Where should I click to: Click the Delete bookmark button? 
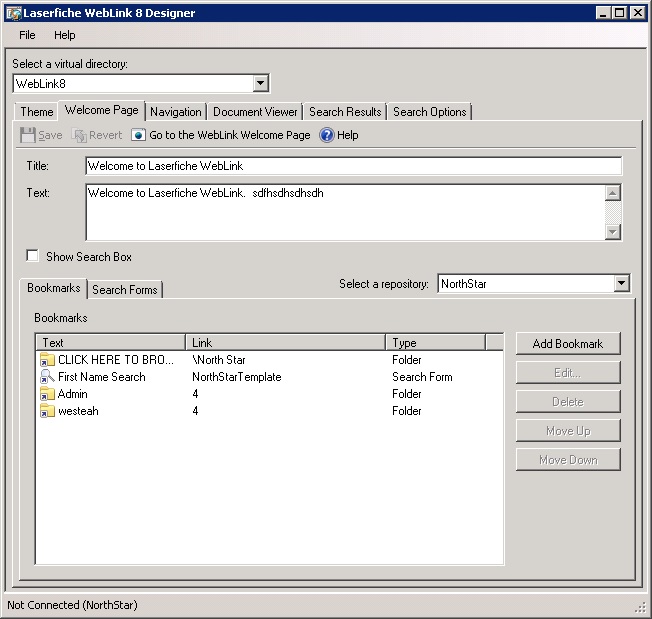(x=568, y=402)
